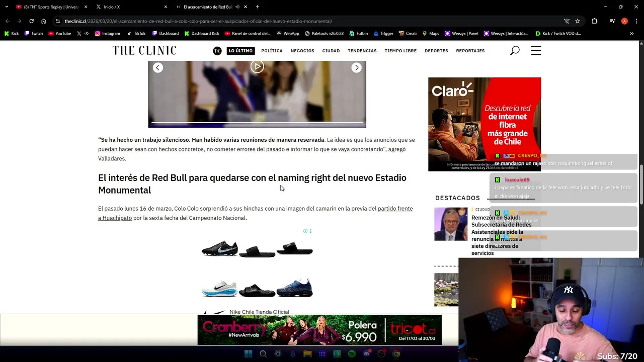Open the Chrome profile avatar

pos(624,21)
